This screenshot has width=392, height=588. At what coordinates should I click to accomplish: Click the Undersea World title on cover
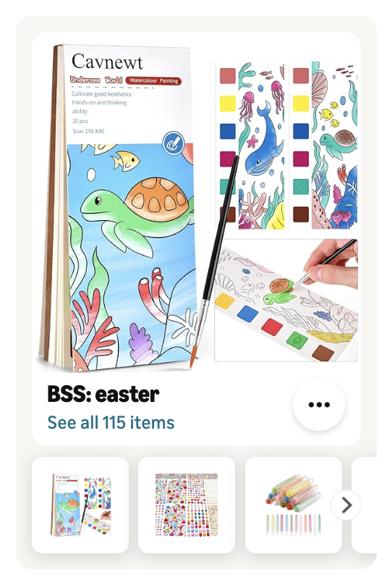pyautogui.click(x=96, y=80)
